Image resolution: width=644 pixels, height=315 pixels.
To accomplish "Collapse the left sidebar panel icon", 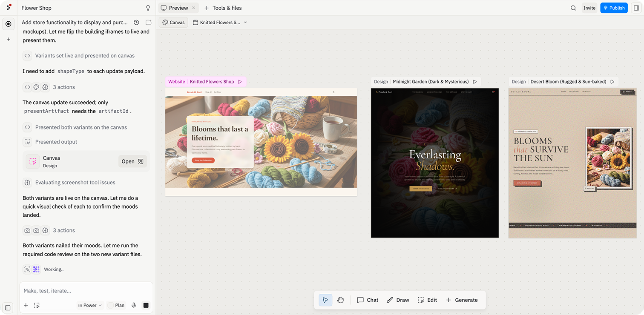I will (8, 308).
